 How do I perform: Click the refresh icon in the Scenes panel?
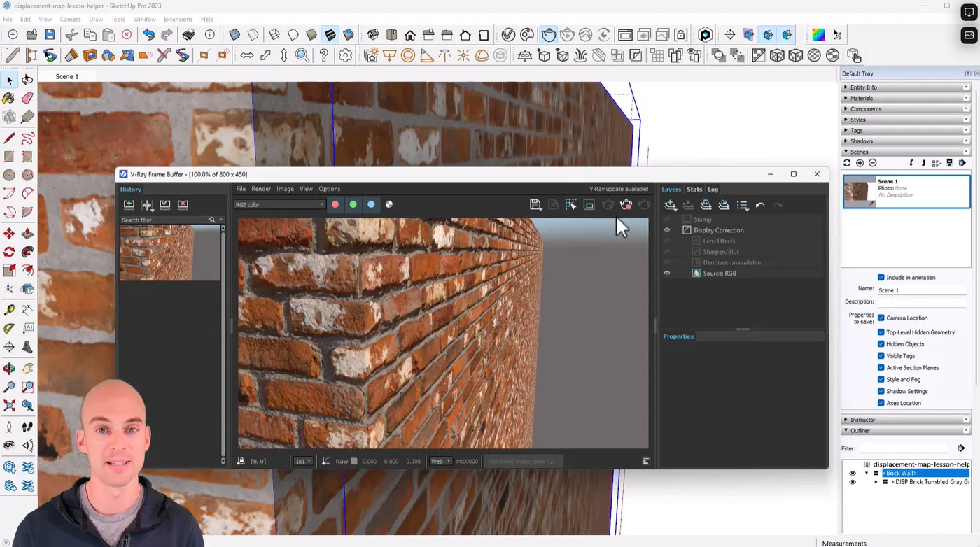click(846, 162)
